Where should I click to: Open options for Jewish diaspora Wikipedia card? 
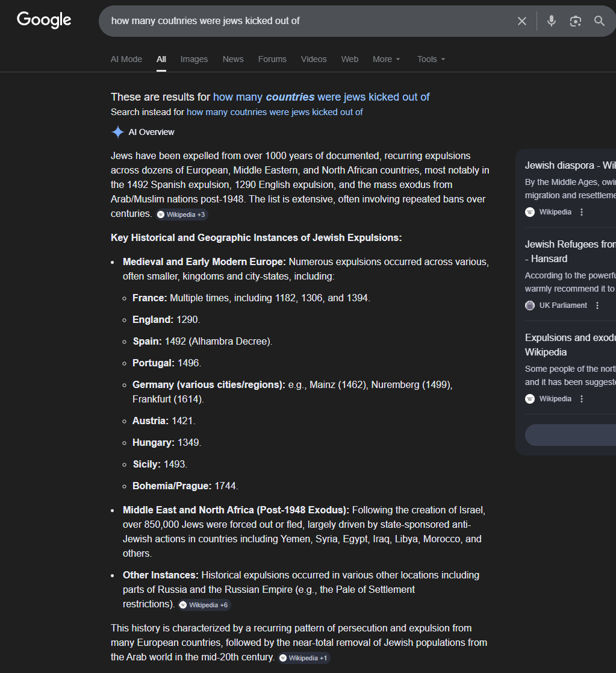pyautogui.click(x=581, y=212)
